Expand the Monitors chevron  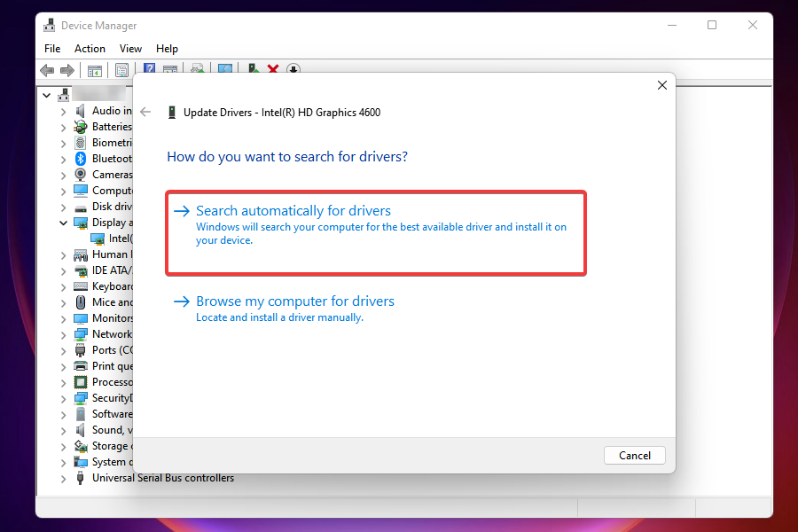click(x=63, y=318)
